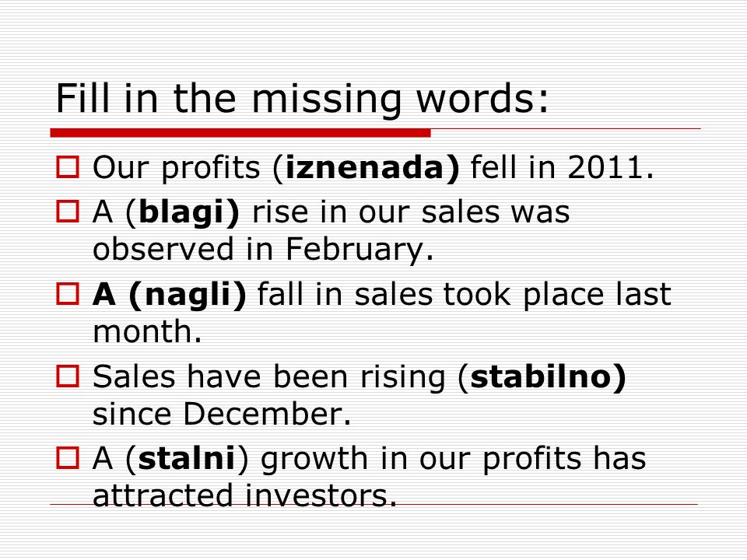747x560 pixels.
Task: Click the thick red bar under title
Action: coord(240,133)
